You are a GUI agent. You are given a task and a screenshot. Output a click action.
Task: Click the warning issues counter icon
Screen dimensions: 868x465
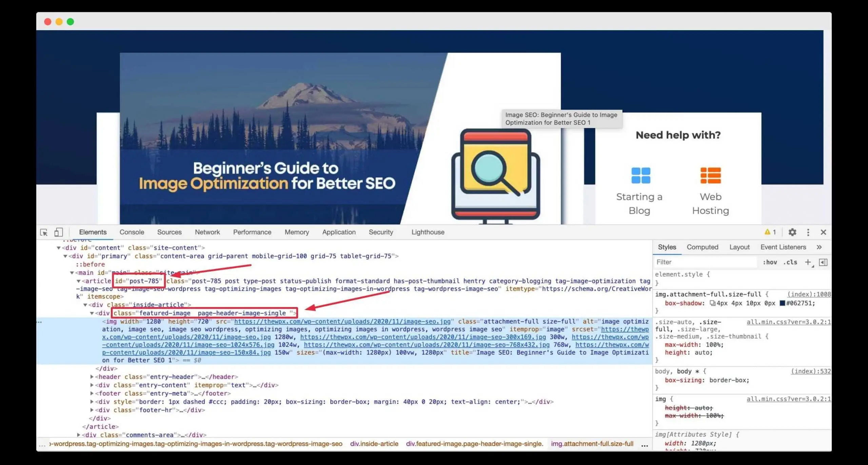click(x=770, y=232)
